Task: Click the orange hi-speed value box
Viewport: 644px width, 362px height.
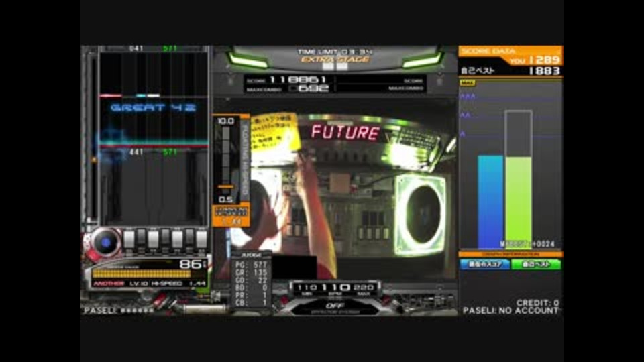Action: click(x=231, y=216)
